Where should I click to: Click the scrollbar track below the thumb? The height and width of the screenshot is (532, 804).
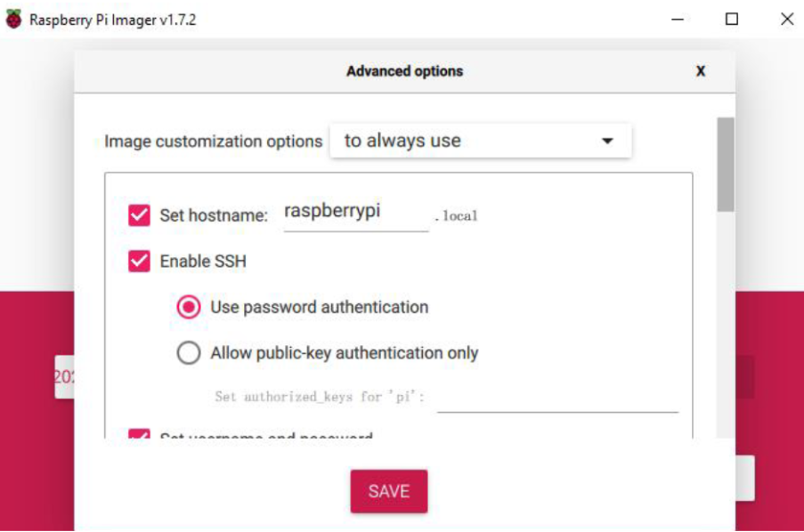[x=725, y=324]
